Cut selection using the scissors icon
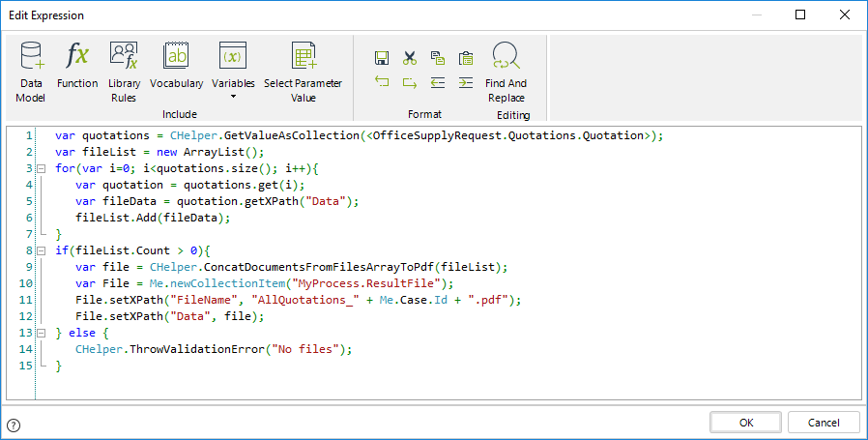 [x=410, y=58]
